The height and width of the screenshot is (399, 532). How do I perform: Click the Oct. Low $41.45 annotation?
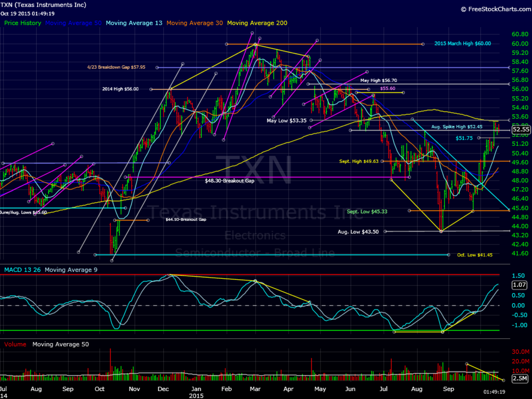pos(475,255)
